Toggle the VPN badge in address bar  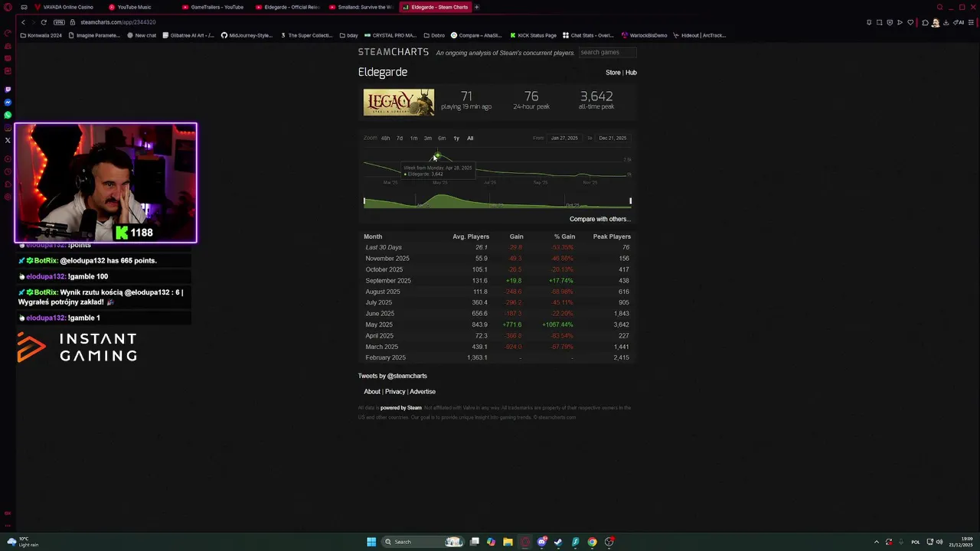(x=59, y=22)
